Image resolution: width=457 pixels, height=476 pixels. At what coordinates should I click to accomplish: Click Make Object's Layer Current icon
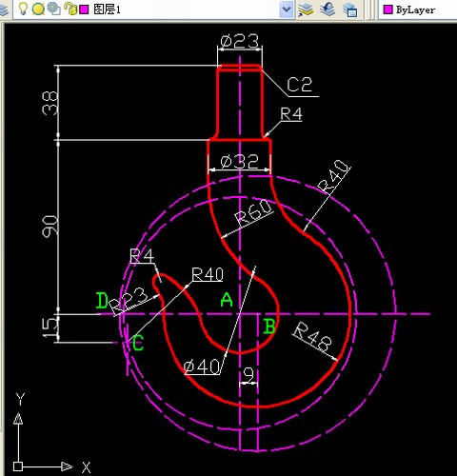306,10
